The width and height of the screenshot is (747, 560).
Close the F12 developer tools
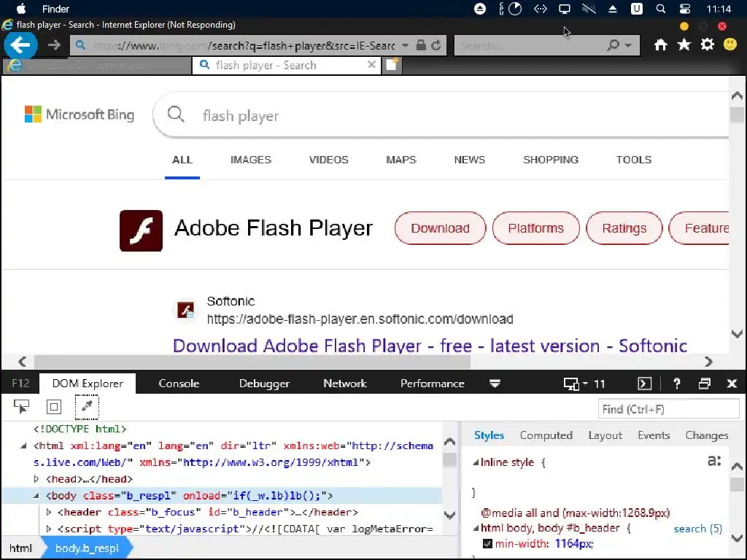click(732, 384)
